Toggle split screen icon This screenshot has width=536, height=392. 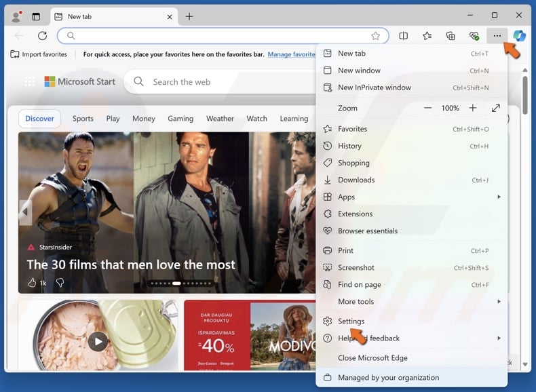pos(404,35)
